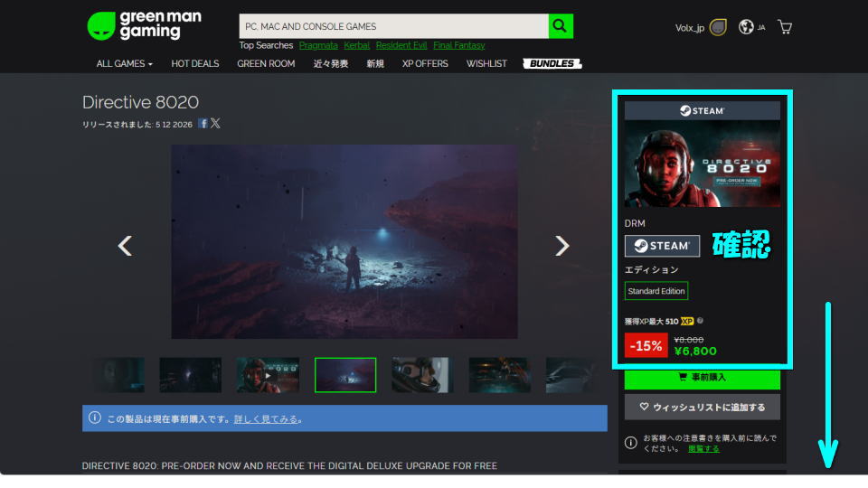Share on Facebook icon
868x488 pixels.
click(203, 124)
